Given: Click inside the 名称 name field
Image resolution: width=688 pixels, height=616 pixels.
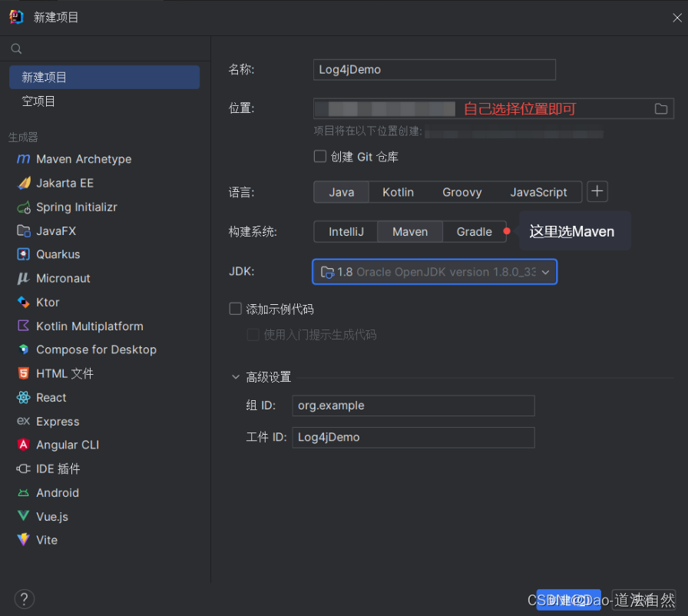Looking at the screenshot, I should pos(434,69).
